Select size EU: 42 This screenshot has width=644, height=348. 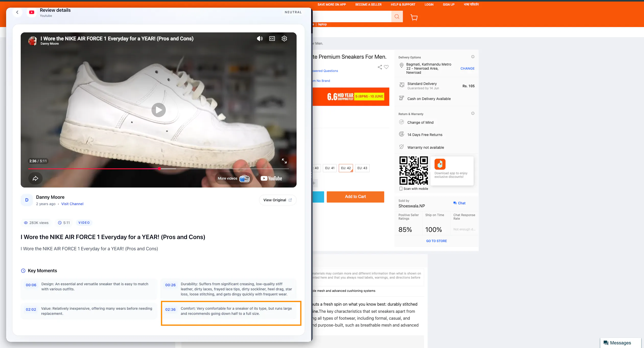coord(346,168)
